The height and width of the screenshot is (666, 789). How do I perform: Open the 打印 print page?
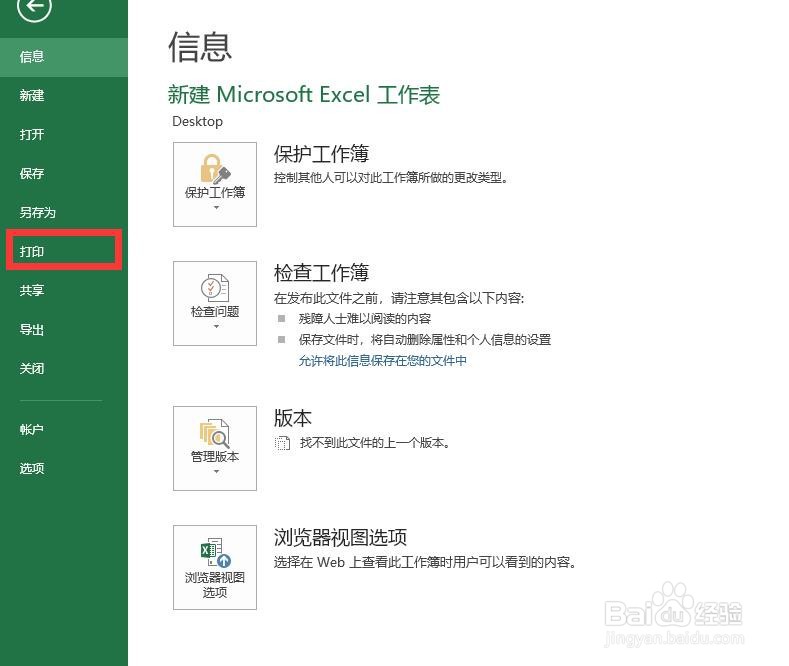click(64, 250)
